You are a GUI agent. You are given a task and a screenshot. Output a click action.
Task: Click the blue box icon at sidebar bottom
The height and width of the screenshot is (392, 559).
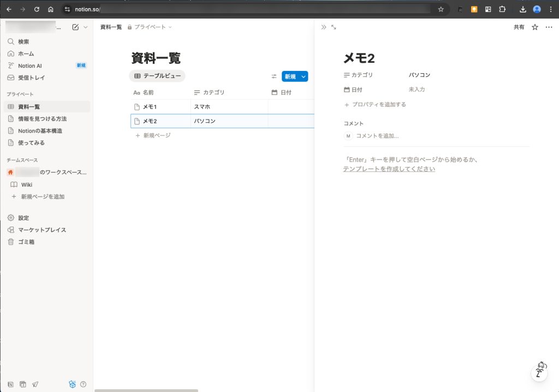(x=73, y=384)
